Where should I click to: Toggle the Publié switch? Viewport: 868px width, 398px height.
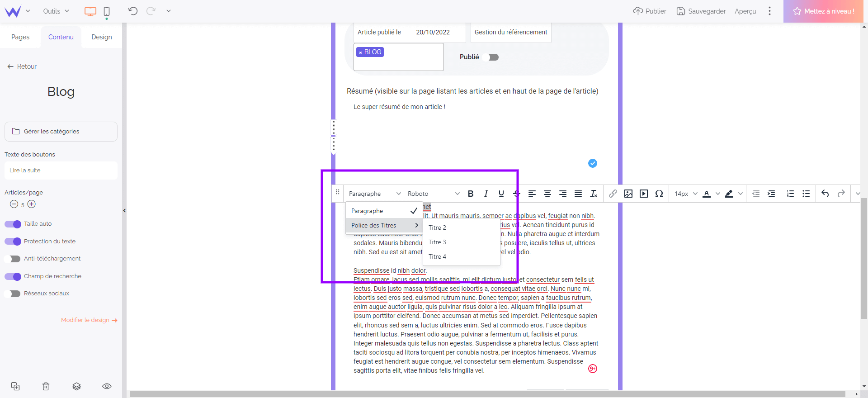491,57
